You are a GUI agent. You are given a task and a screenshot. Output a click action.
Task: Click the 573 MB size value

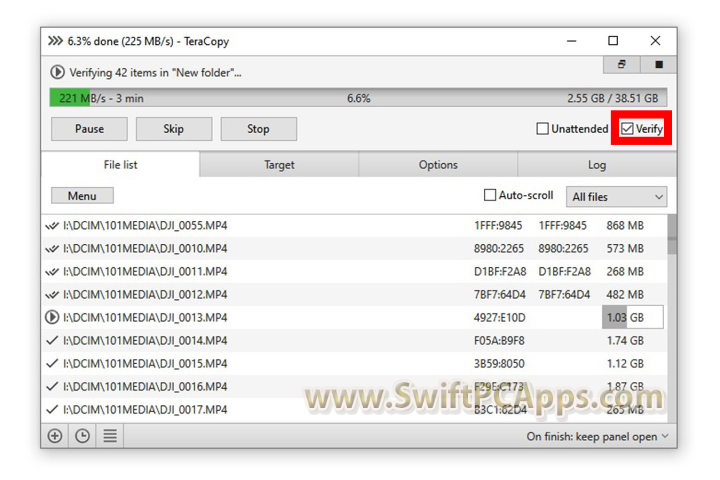point(625,248)
